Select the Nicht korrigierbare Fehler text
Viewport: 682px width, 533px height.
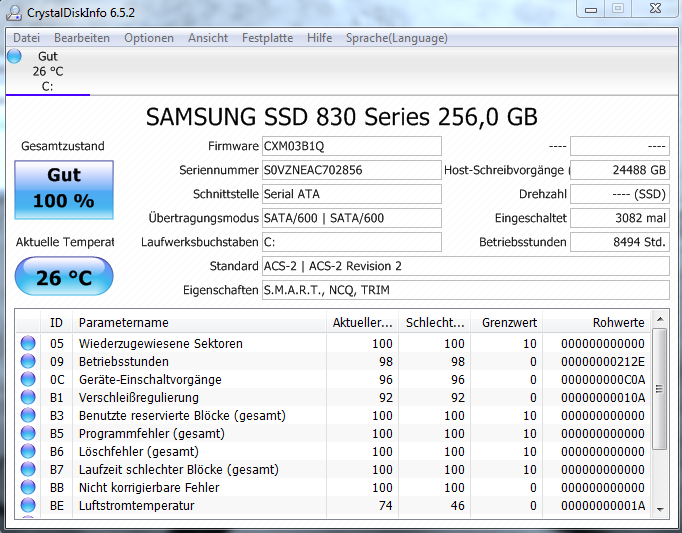149,488
